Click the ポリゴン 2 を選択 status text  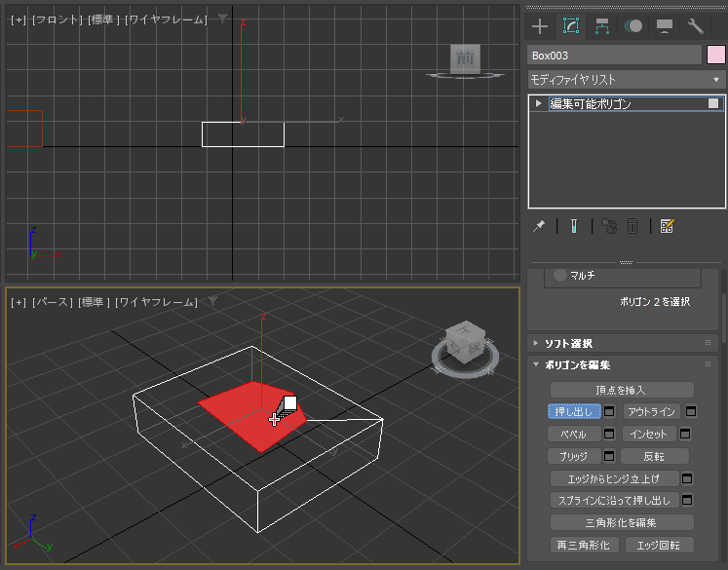point(655,302)
